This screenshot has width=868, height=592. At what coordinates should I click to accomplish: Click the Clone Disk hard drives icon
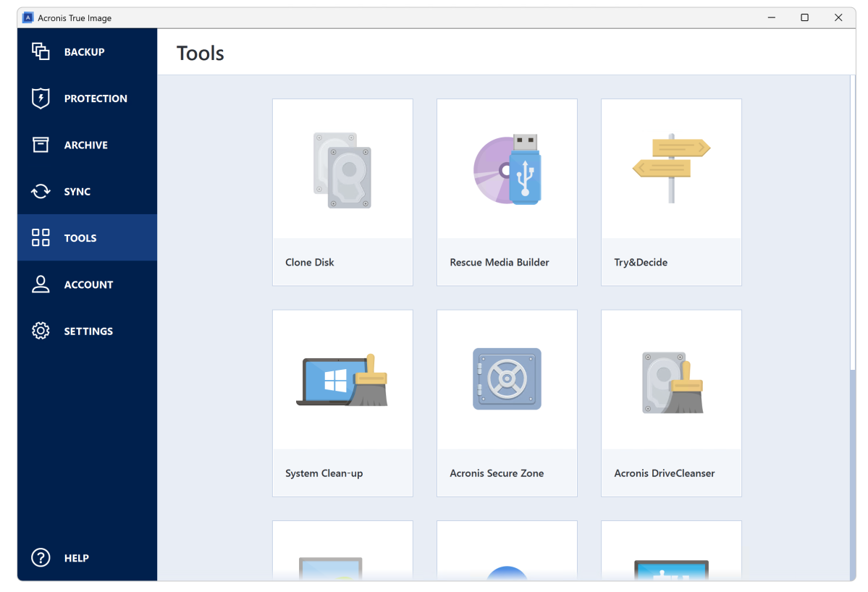(x=342, y=170)
